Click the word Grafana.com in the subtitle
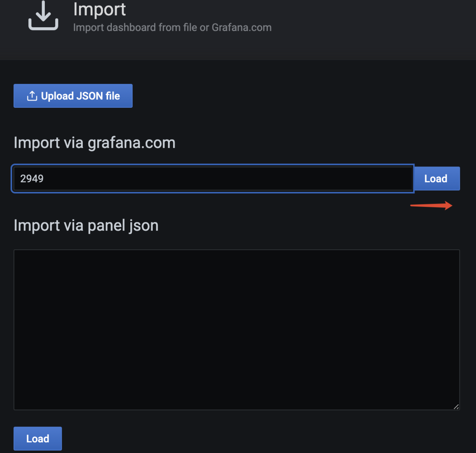Viewport: 476px width, 453px height. tap(241, 27)
